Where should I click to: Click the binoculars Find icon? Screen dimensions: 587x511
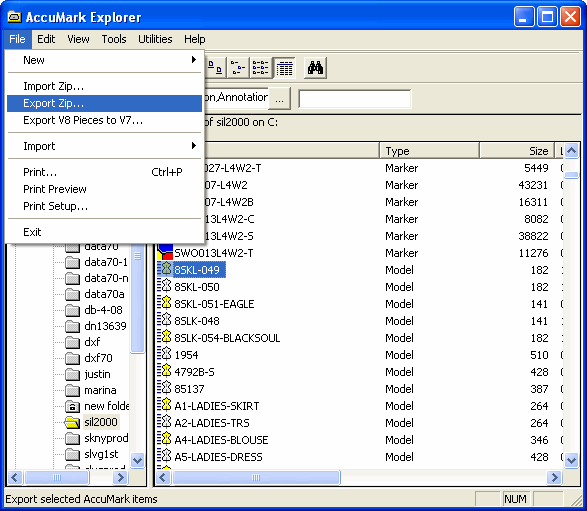(x=315, y=68)
